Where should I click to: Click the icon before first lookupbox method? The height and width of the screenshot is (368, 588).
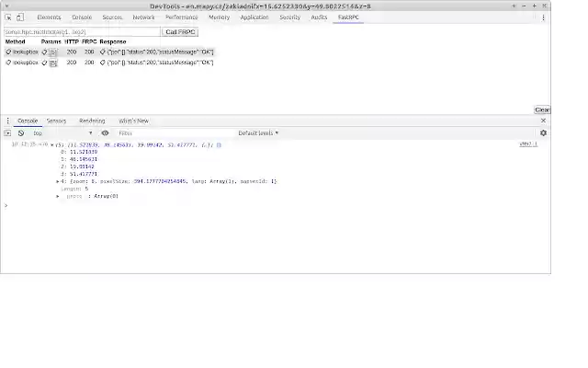click(8, 52)
